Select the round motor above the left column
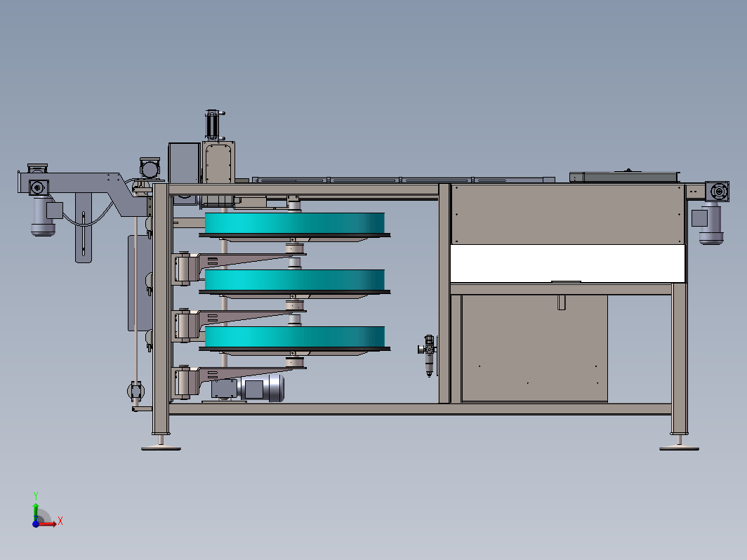The height and width of the screenshot is (560, 747). [150, 168]
